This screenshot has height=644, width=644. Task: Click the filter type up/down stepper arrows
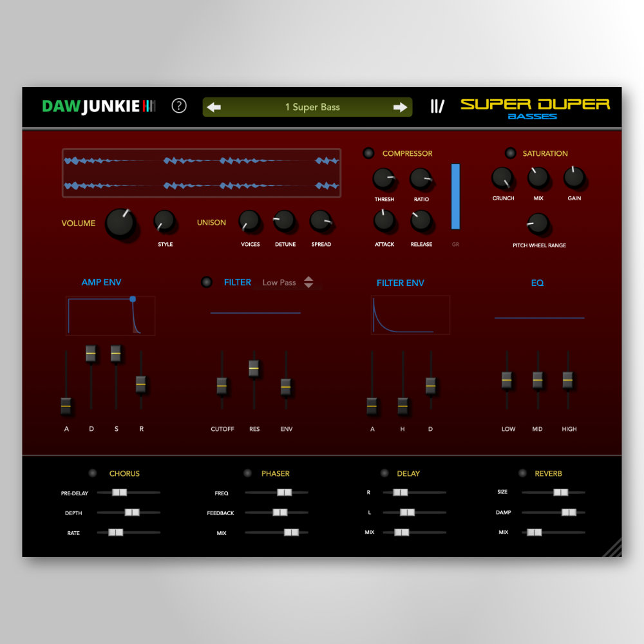308,282
